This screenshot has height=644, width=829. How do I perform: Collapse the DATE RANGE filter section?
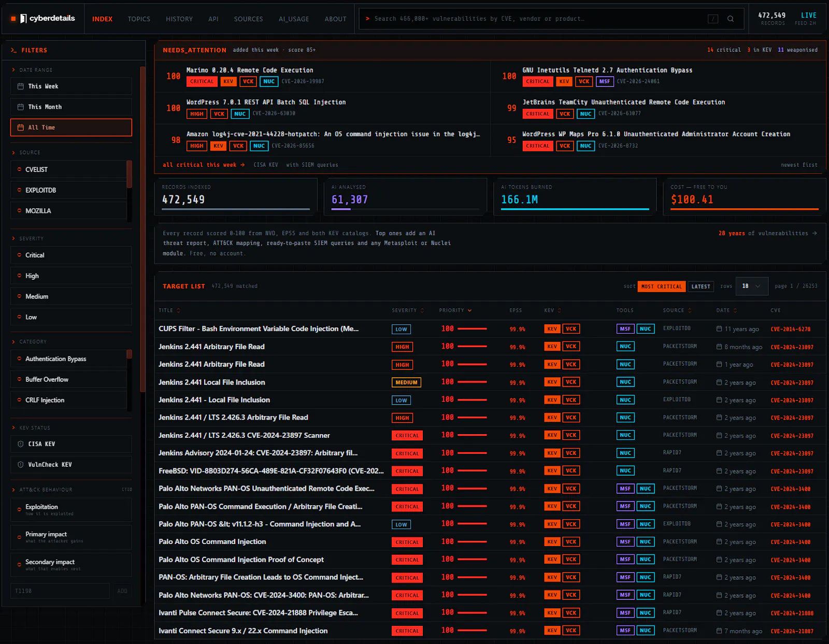coord(32,70)
